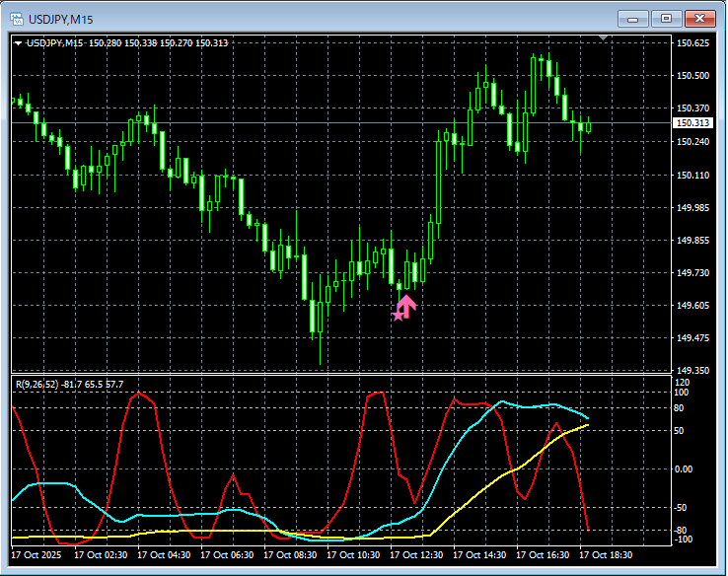Maximize the USDJPY,M15 chart window
Viewport: 728px width, 576px height.
pyautogui.click(x=666, y=18)
